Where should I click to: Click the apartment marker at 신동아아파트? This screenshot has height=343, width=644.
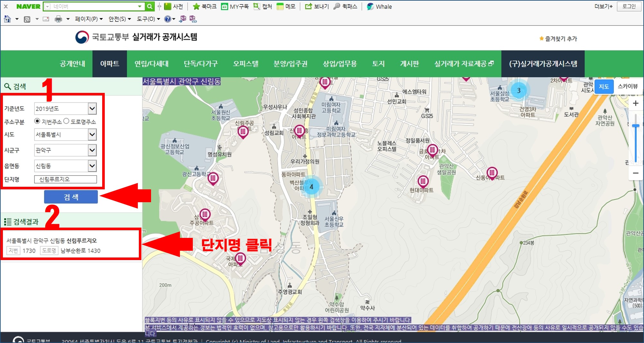tap(492, 173)
